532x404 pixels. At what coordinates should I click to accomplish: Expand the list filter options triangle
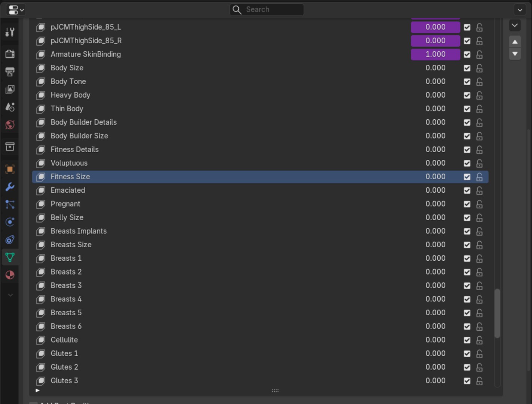pos(37,391)
